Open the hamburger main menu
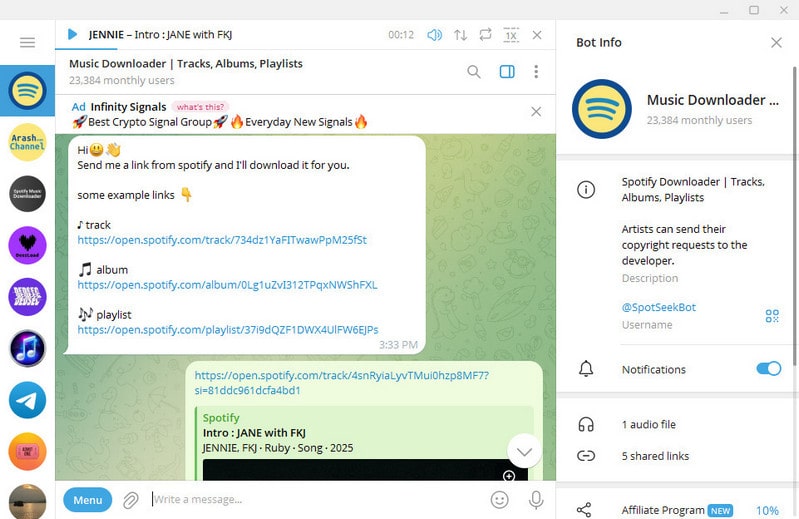This screenshot has height=519, width=799. (28, 42)
